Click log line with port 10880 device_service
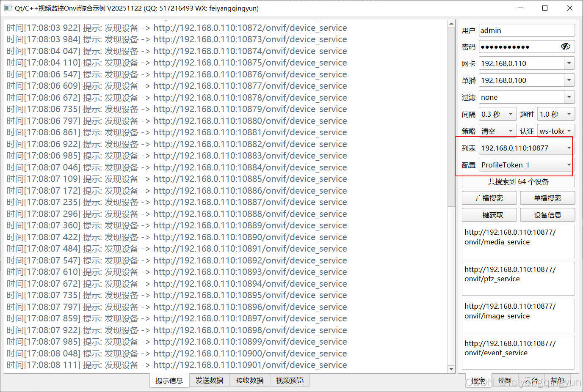Viewport: 583px width, 392px height. [x=177, y=121]
